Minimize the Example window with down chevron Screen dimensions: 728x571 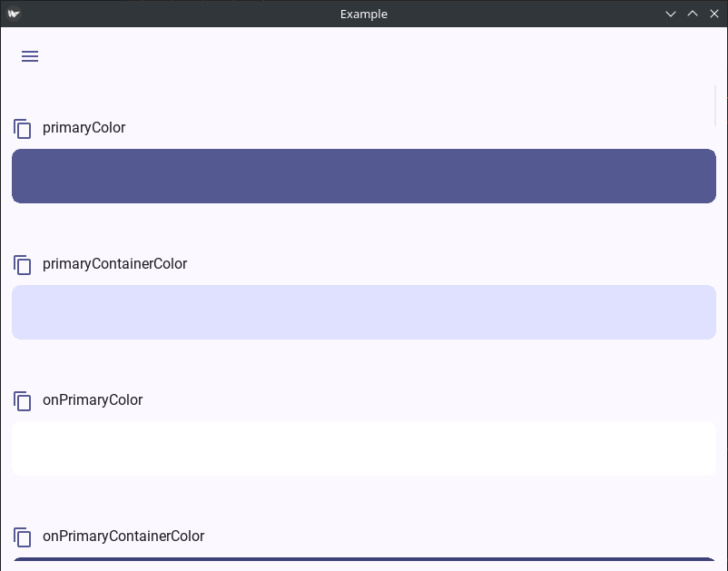[x=671, y=14]
